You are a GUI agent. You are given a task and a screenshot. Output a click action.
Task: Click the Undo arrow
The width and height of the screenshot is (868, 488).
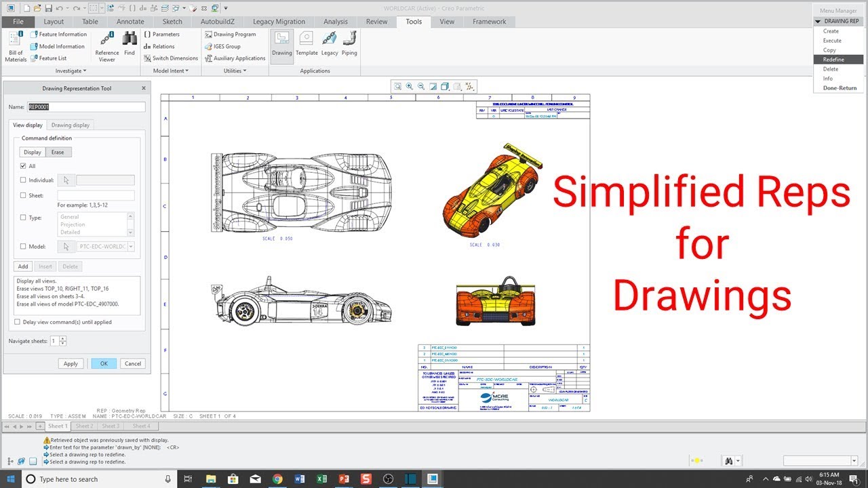pos(60,8)
